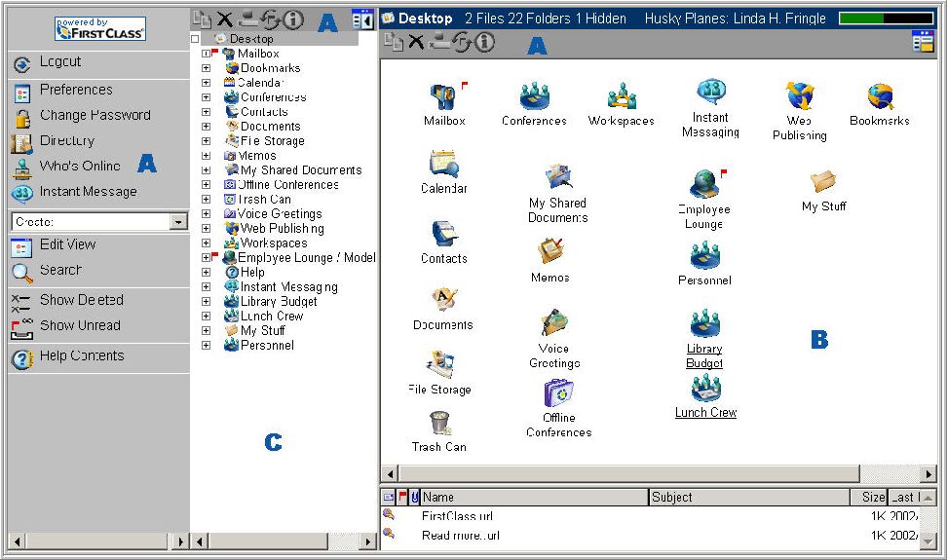The image size is (947, 560).
Task: Open the Lunch Crew link
Action: tap(705, 412)
